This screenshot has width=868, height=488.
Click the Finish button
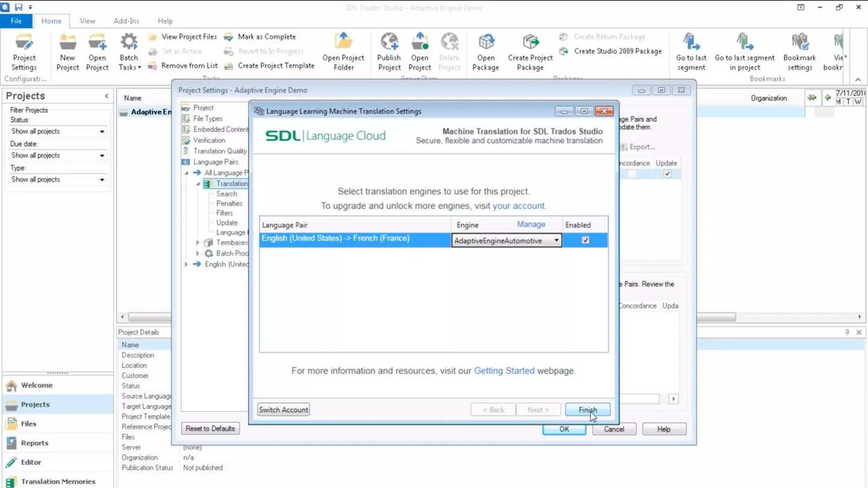[587, 410]
